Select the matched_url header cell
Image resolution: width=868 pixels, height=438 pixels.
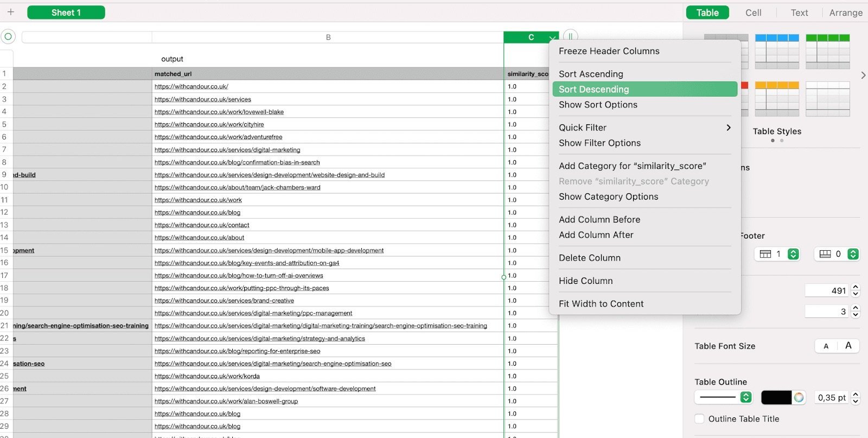pos(328,74)
